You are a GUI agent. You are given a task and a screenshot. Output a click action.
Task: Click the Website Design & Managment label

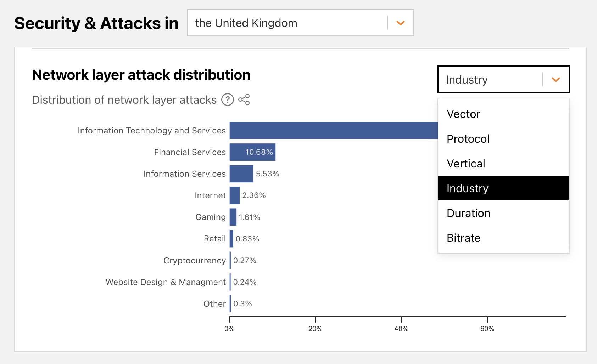coord(166,282)
